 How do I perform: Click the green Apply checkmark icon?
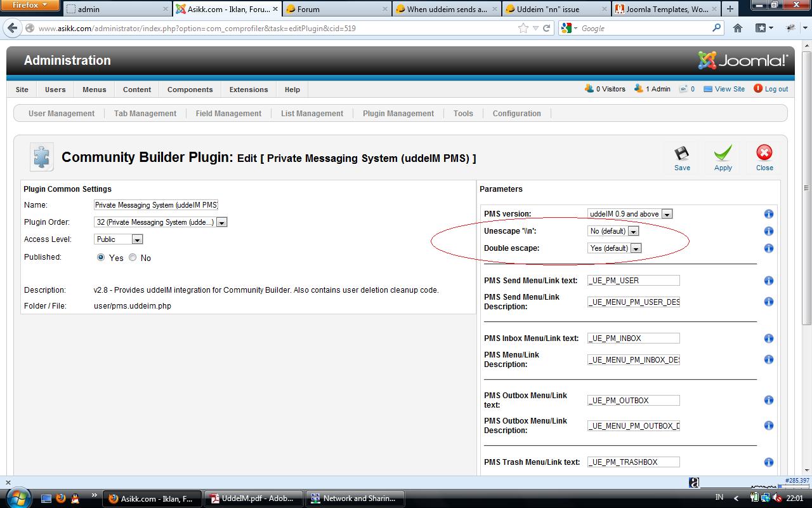tap(723, 153)
